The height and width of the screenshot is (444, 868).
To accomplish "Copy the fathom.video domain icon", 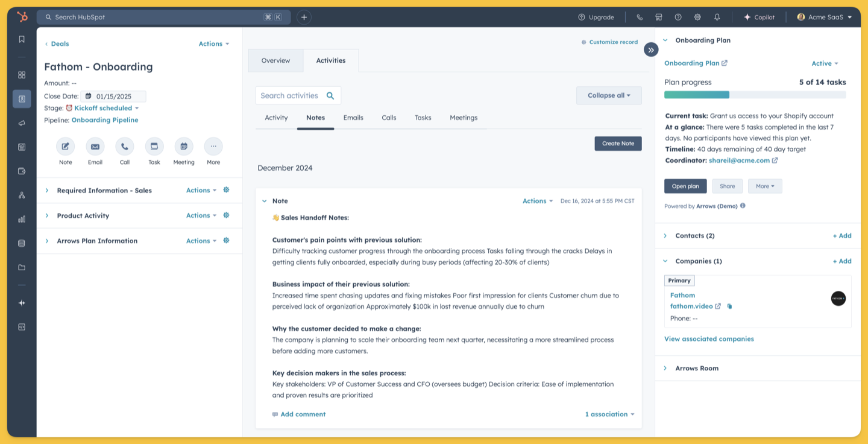I will (x=729, y=306).
